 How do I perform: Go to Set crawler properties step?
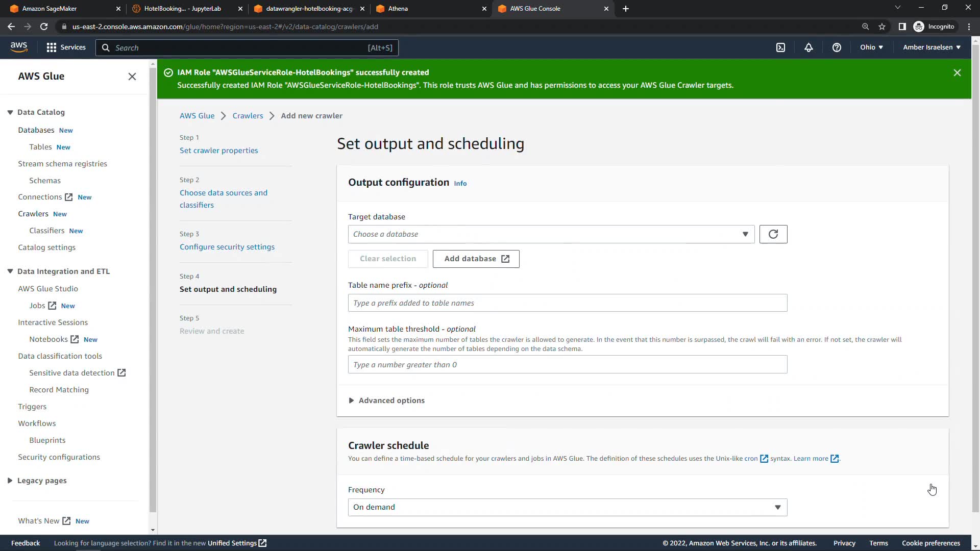point(218,151)
